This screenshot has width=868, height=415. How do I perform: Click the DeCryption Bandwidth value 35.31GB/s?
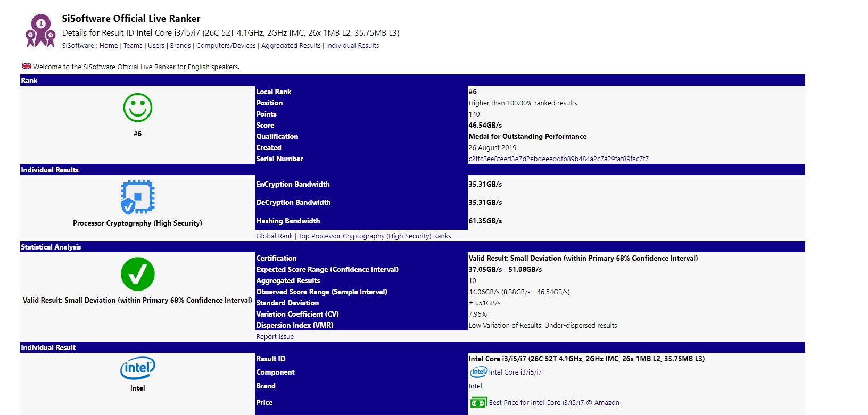[485, 202]
